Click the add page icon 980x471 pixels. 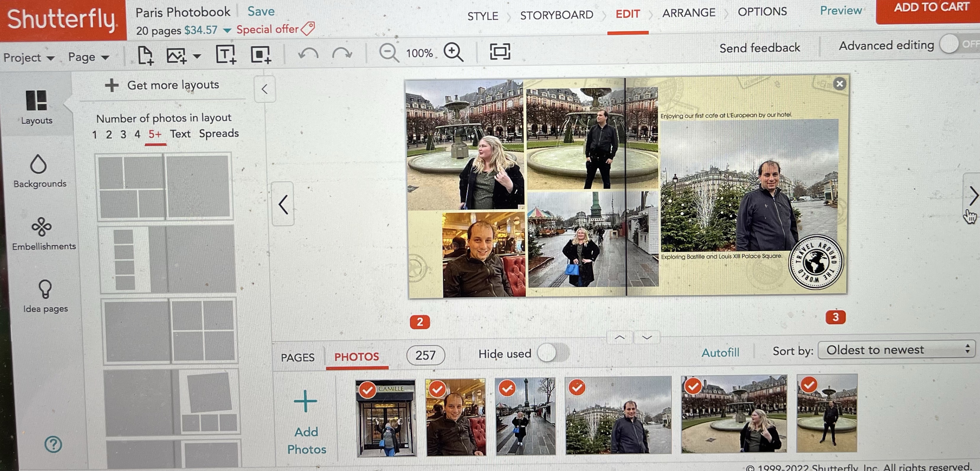(x=145, y=56)
